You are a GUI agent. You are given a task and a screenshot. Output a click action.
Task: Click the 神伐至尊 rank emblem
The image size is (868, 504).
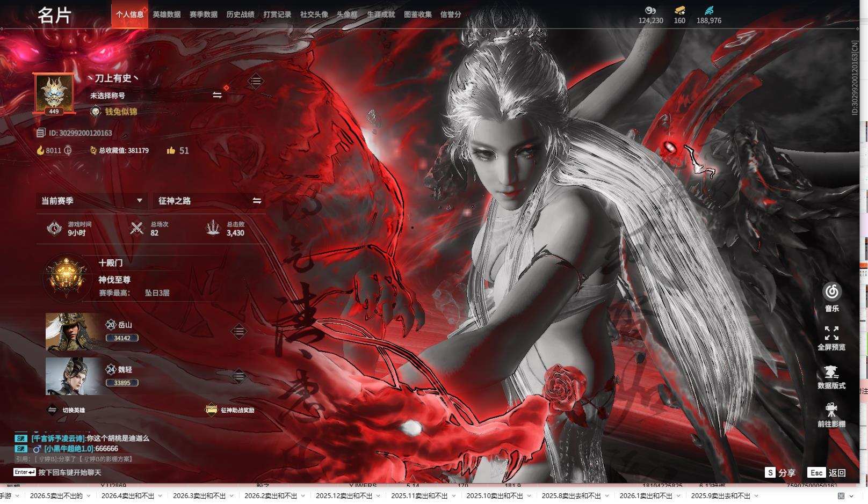66,277
